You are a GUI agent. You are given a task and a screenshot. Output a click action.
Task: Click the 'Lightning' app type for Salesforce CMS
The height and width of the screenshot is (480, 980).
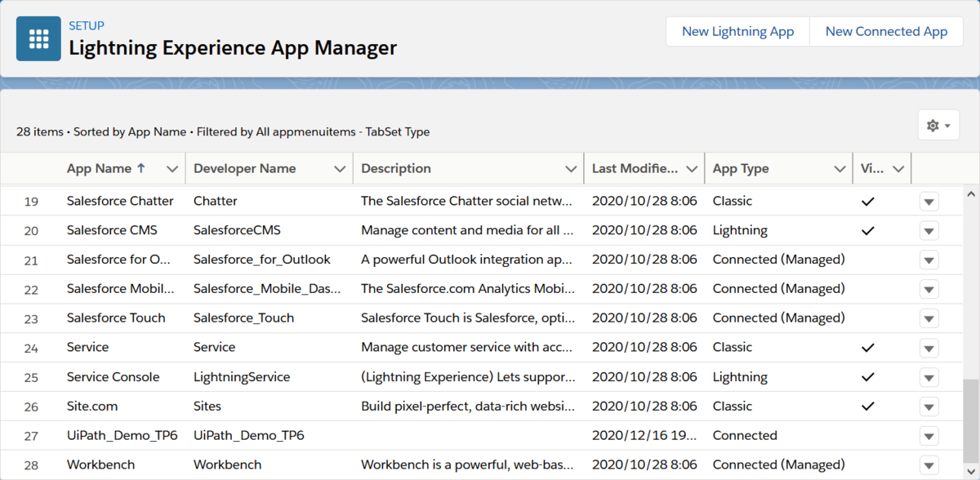(740, 230)
